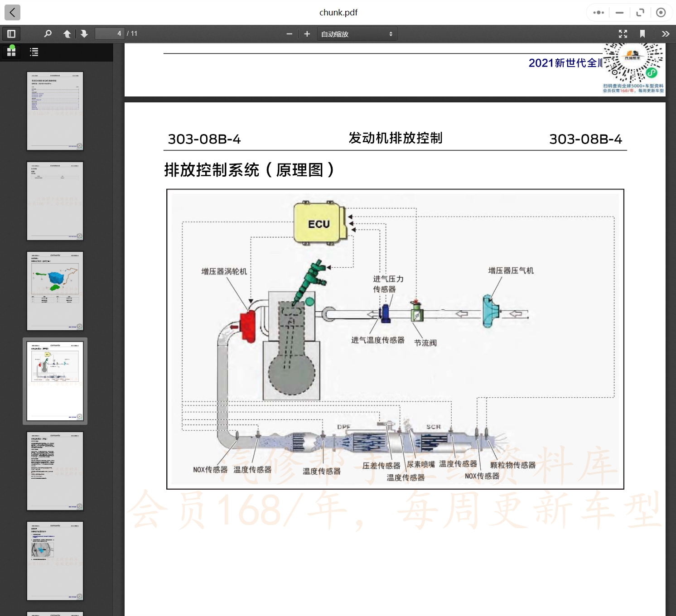Zoom out with the minus button
This screenshot has height=616, width=676.
click(x=289, y=34)
